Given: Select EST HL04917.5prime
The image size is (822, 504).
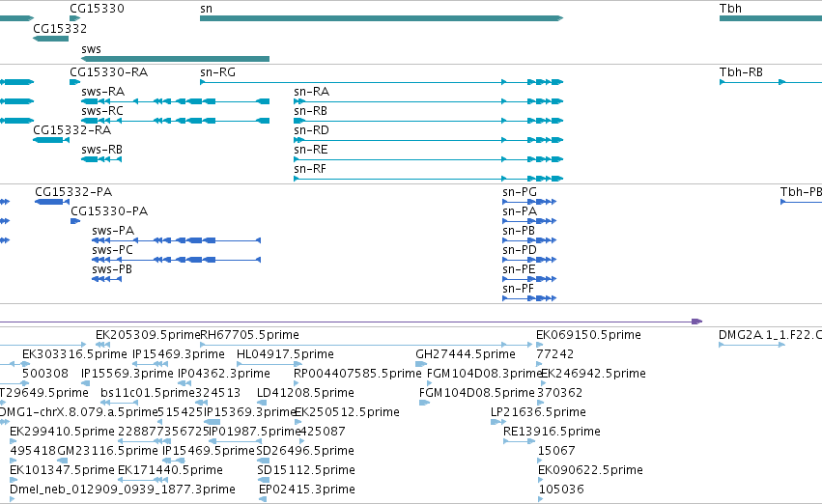Looking at the screenshot, I should pos(269,364).
